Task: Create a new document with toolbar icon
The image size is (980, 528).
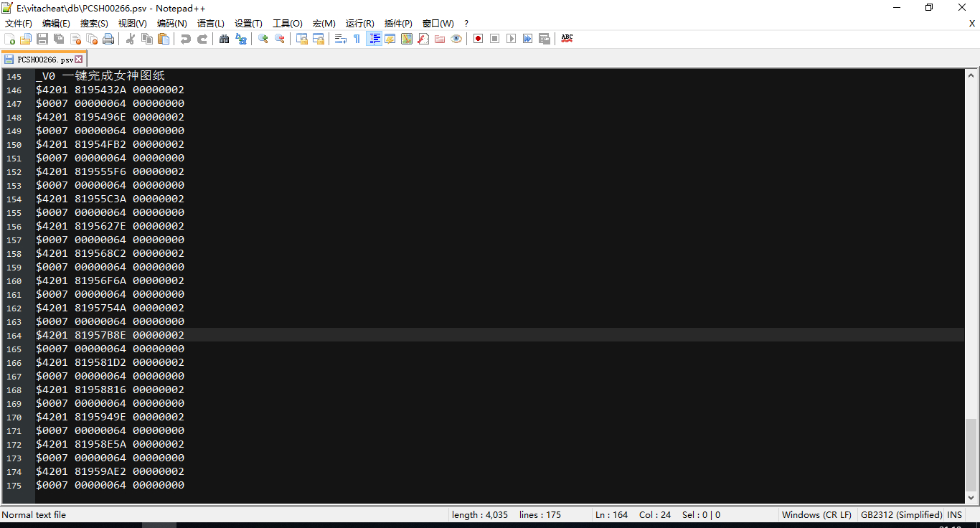Action: click(x=10, y=39)
